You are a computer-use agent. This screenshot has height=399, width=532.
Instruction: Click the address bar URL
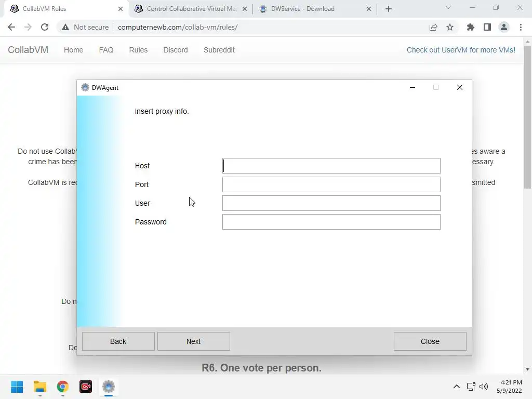[x=178, y=27]
